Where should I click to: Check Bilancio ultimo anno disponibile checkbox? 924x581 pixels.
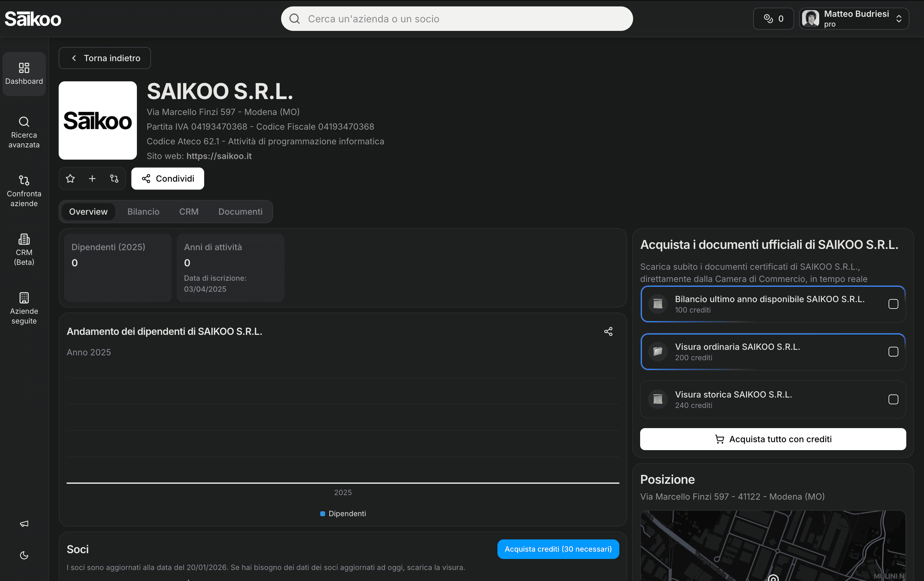[x=893, y=304]
